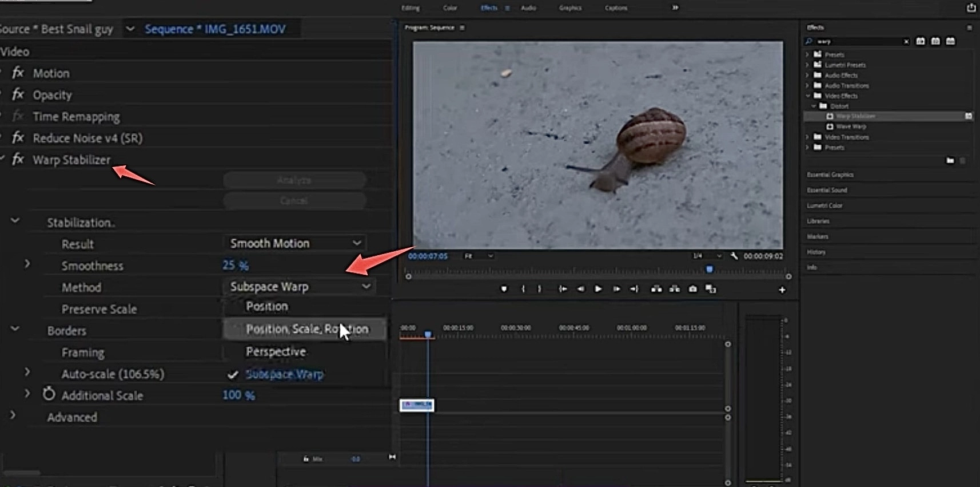Select Wave Warp effect
Viewport: 980px width, 487px height.
851,126
